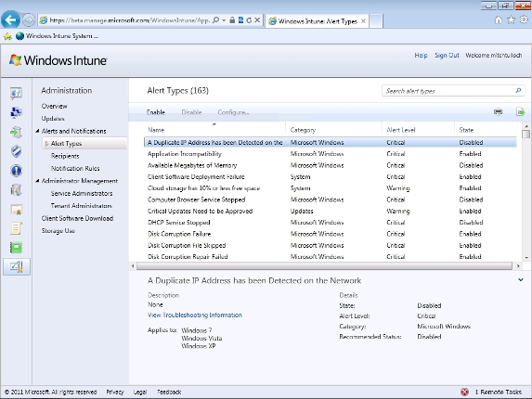
Task: Open Overview in Administration menu
Action: coord(54,106)
